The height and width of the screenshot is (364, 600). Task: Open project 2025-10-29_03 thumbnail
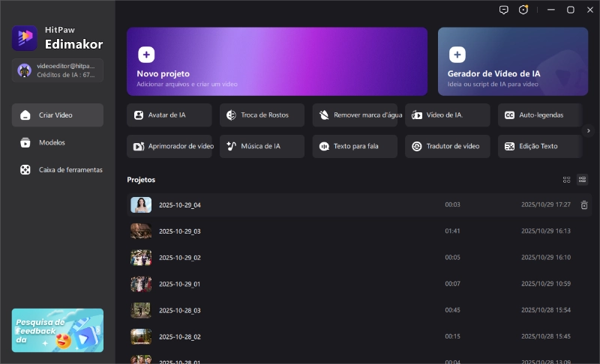tap(141, 231)
